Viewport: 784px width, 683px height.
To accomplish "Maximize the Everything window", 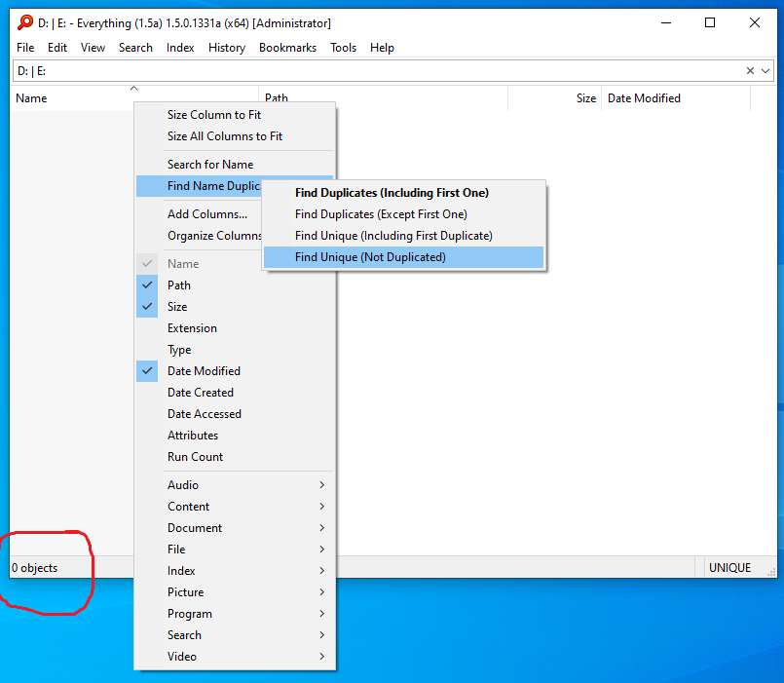I will [710, 22].
